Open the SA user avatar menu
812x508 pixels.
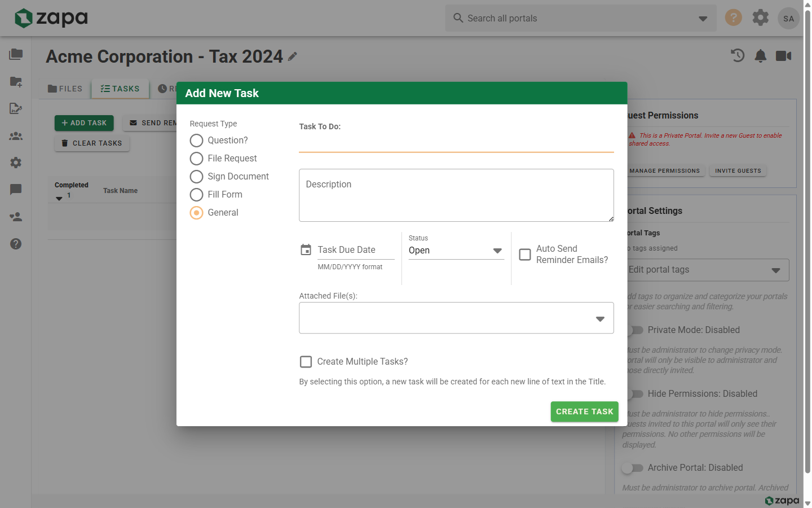point(788,19)
